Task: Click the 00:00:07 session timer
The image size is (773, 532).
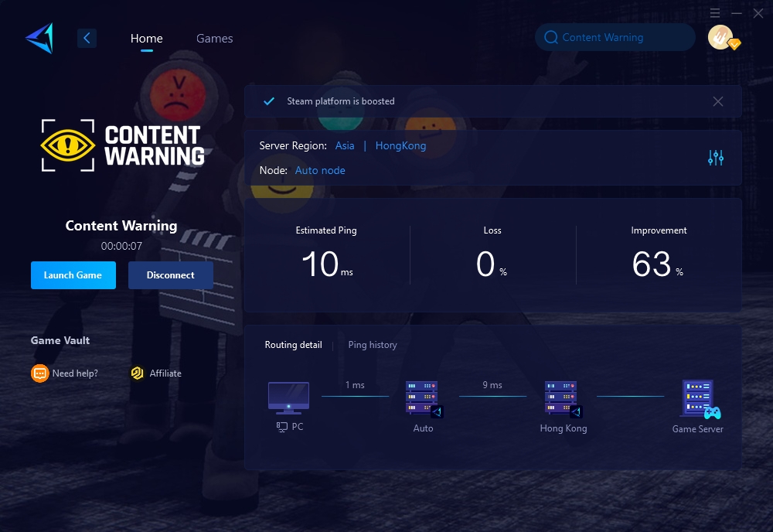Action: [121, 246]
